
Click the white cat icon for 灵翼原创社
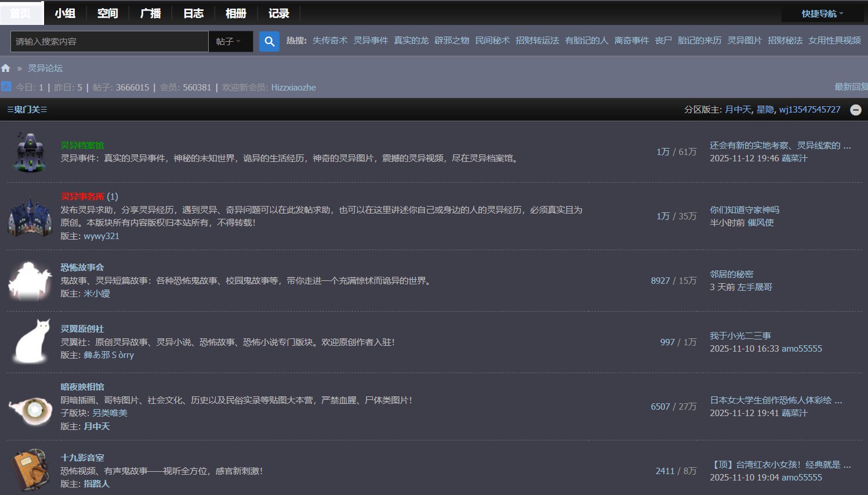point(31,342)
